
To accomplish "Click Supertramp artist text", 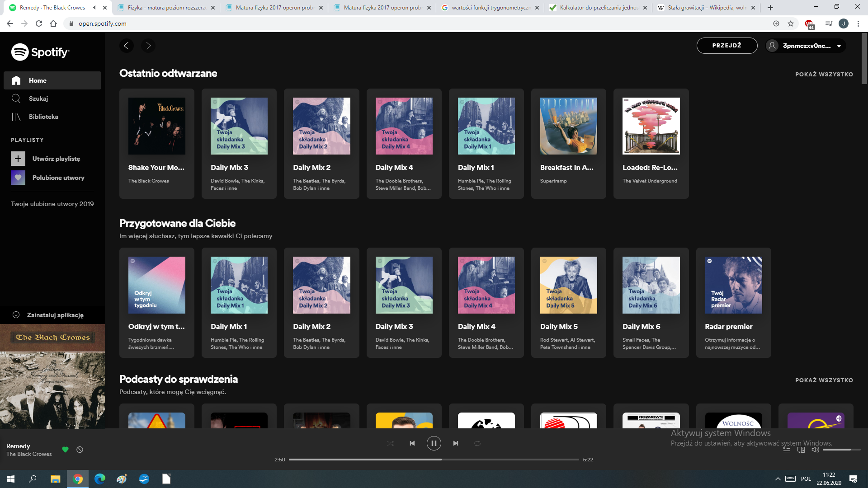I will 553,181.
